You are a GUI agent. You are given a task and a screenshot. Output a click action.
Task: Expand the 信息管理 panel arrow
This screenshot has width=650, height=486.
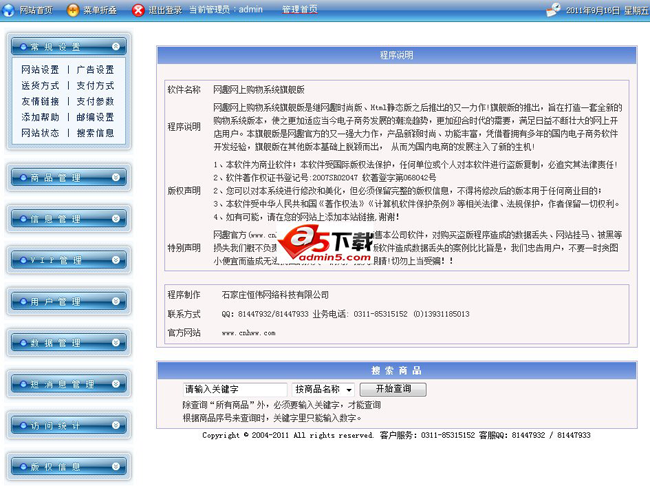click(116, 219)
